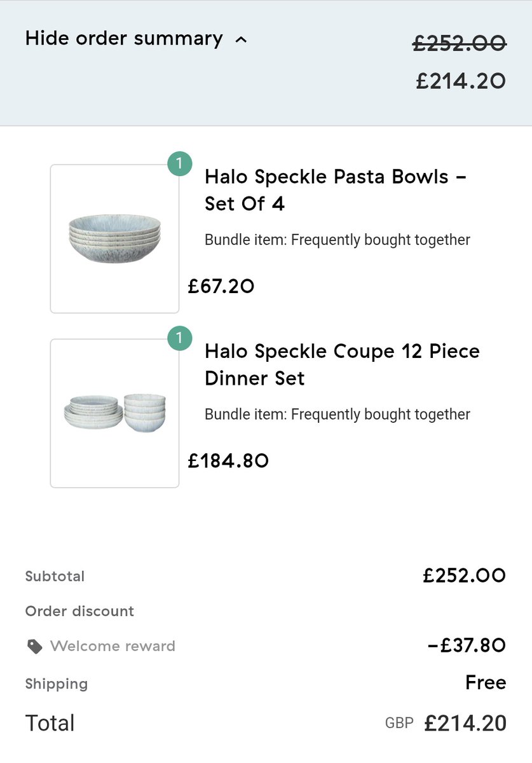
Task: Click the chevron next to Hide order summary
Action: point(240,39)
